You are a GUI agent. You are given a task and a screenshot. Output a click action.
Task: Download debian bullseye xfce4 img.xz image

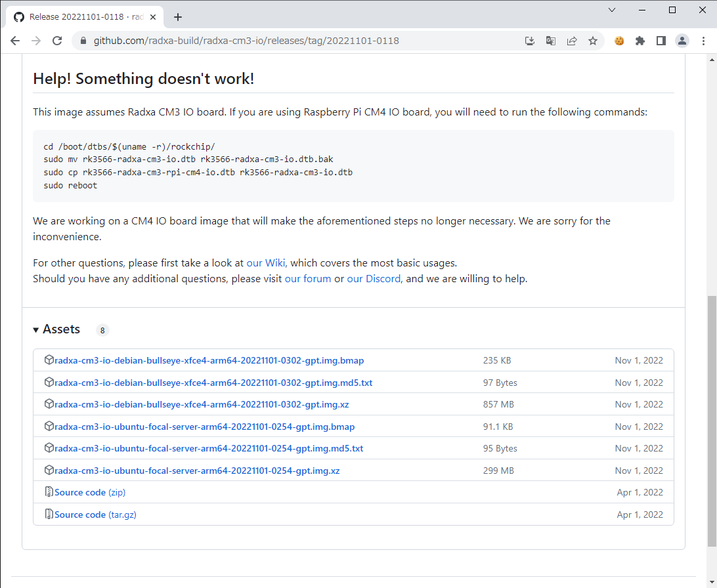202,404
